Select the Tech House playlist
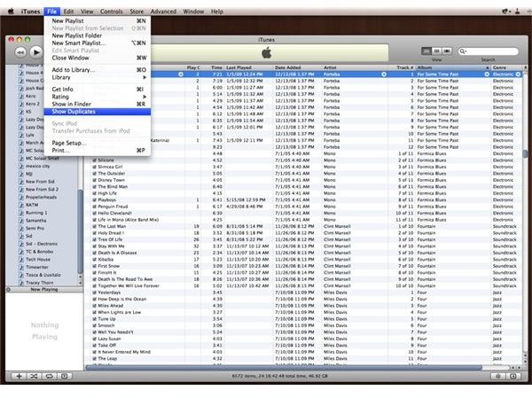The image size is (532, 398). pos(38,260)
